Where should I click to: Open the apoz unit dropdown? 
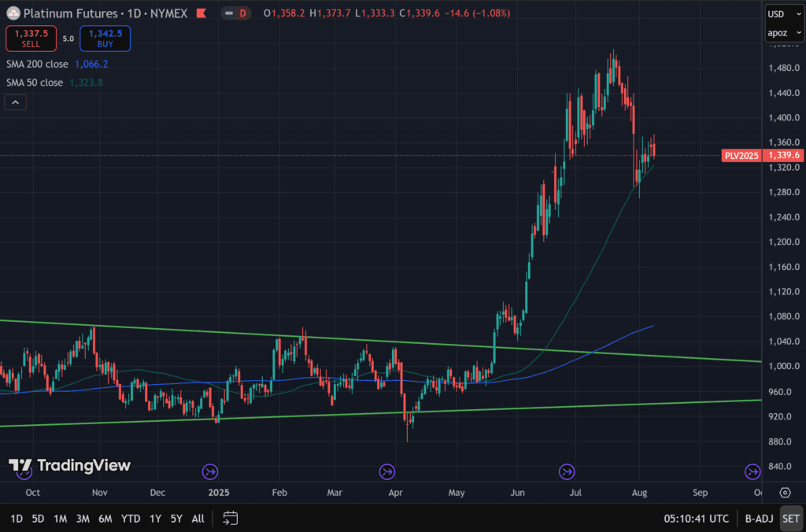776,33
